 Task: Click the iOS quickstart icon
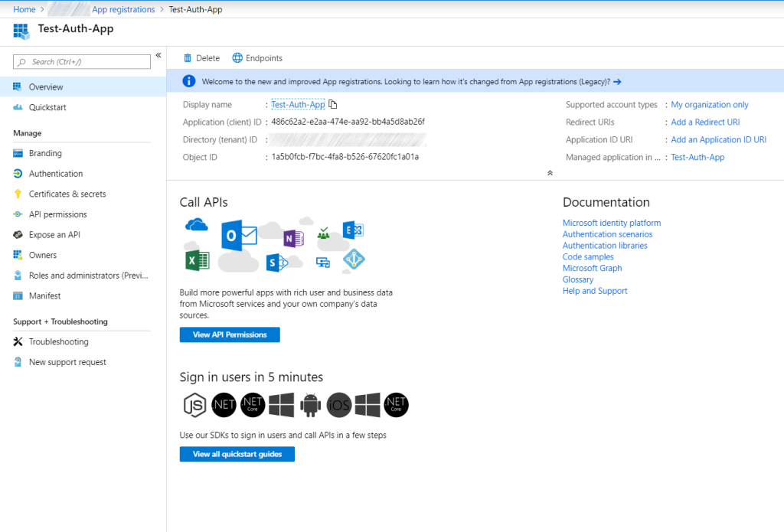(338, 404)
